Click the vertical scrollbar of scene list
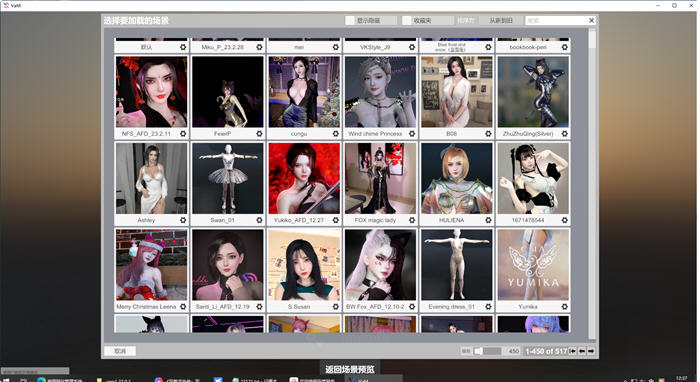 coord(592,184)
